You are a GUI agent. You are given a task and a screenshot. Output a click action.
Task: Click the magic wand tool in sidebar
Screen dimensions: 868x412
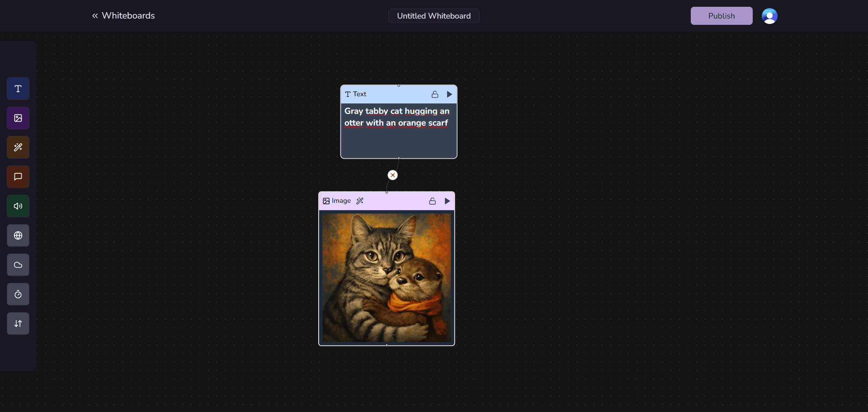pyautogui.click(x=18, y=147)
